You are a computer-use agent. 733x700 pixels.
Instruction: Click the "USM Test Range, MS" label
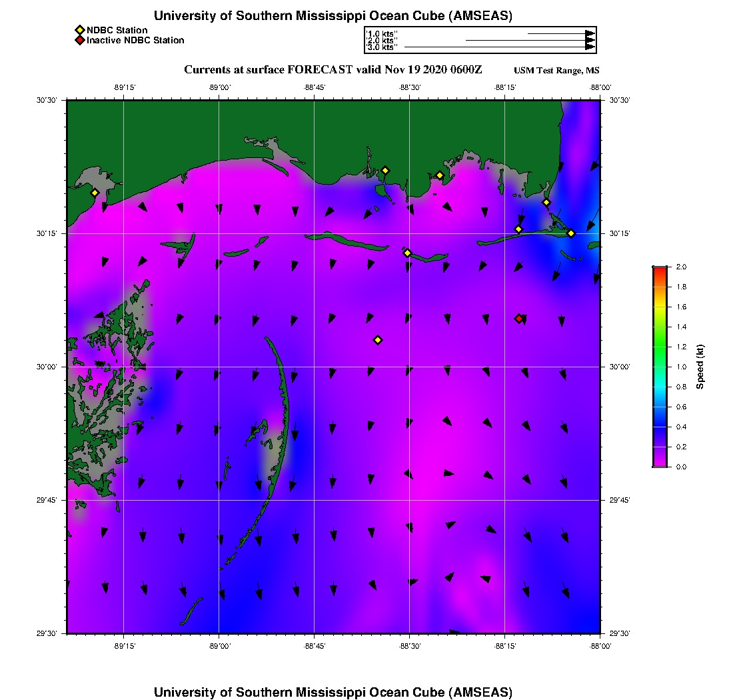tap(556, 71)
